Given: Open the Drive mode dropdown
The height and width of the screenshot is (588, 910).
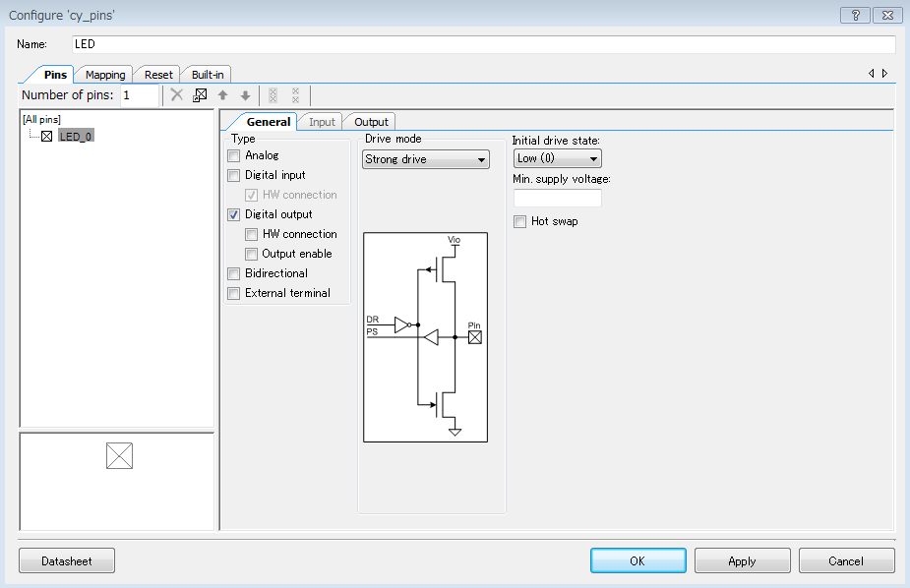Looking at the screenshot, I should click(425, 159).
